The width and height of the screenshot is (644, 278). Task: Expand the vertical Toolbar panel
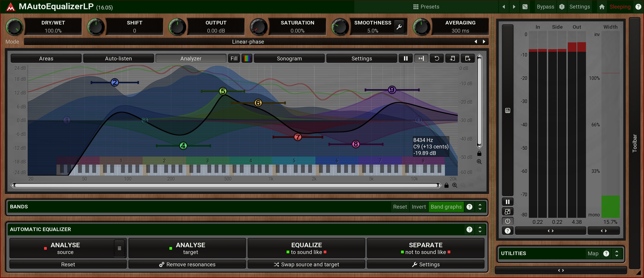635,143
